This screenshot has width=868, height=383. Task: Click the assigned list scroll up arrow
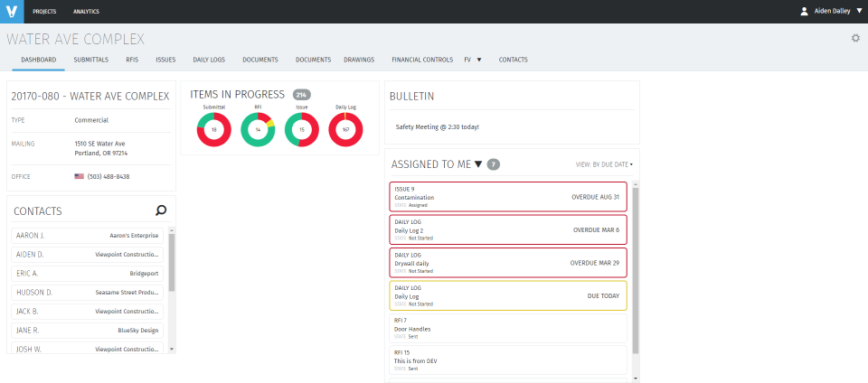(636, 184)
